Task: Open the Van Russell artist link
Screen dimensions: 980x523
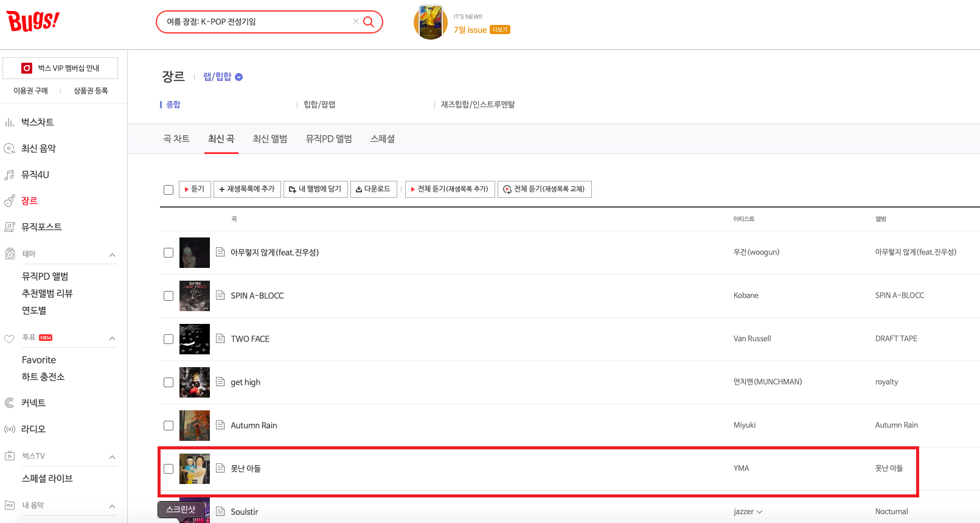Action: [752, 339]
